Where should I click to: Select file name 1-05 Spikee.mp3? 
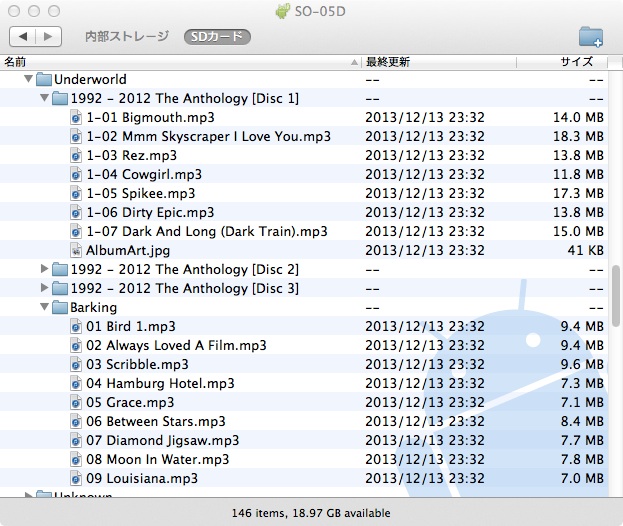tap(141, 193)
